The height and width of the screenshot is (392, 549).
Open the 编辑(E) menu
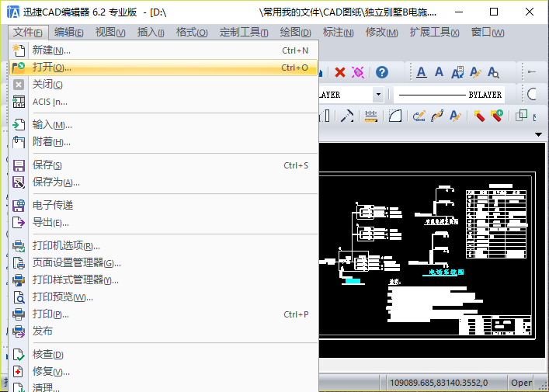click(68, 32)
